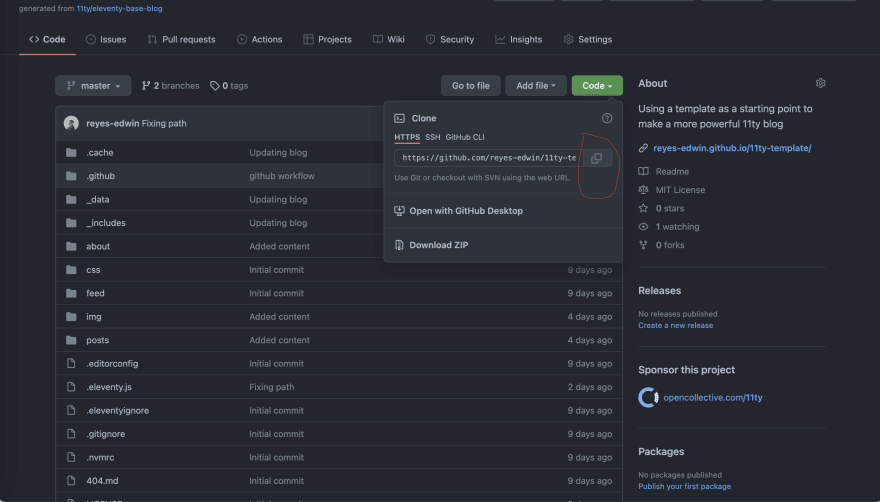Click the img folder icon
The image size is (880, 502).
pyautogui.click(x=71, y=317)
